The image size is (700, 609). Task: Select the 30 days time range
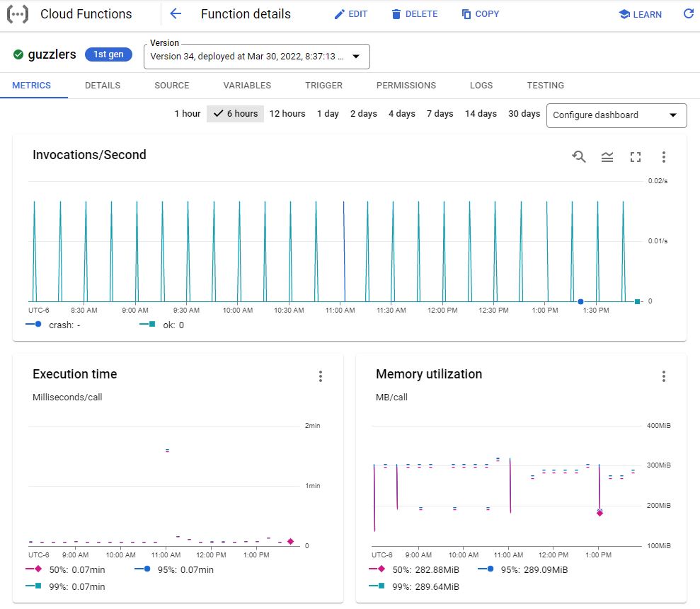[524, 114]
